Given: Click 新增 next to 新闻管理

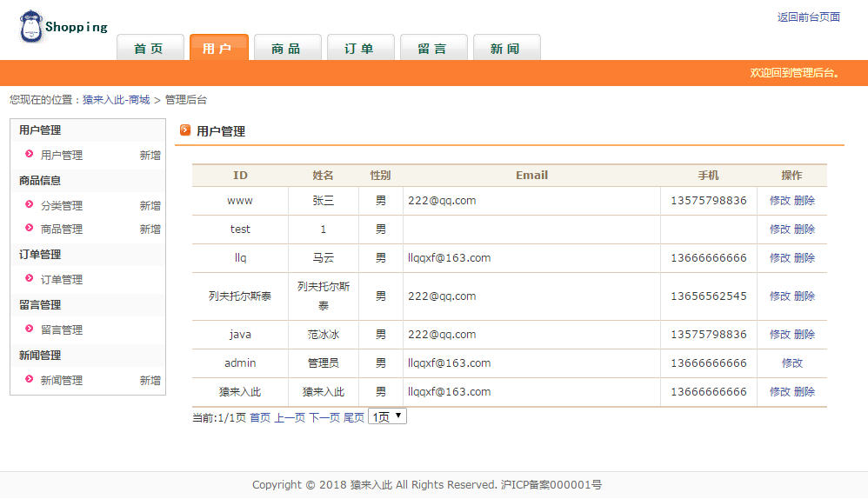Looking at the screenshot, I should (150, 380).
